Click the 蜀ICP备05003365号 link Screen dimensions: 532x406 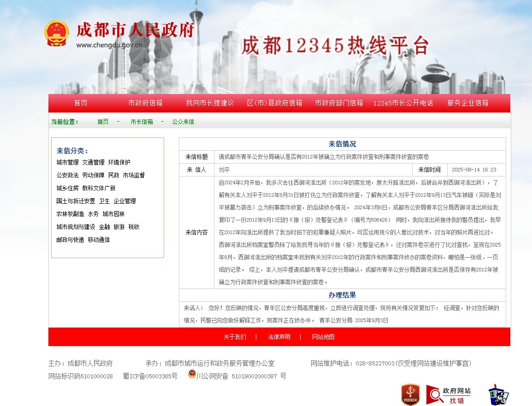[150, 377]
